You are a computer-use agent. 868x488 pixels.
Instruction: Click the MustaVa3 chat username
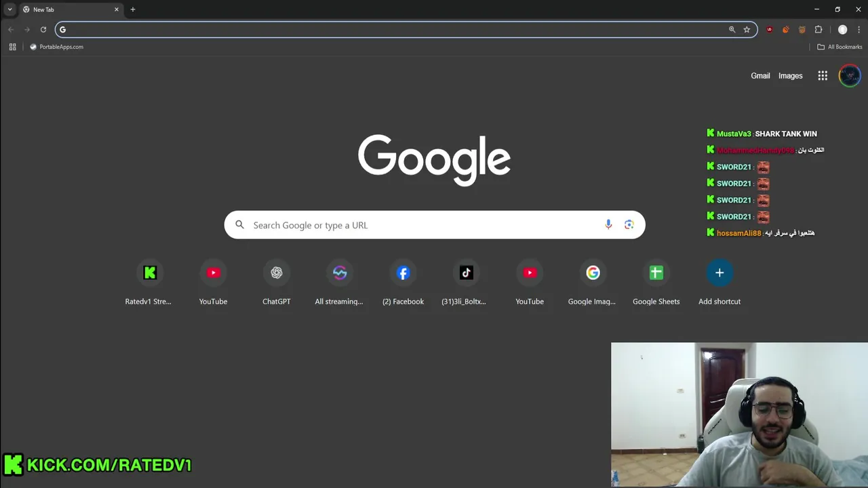point(734,134)
